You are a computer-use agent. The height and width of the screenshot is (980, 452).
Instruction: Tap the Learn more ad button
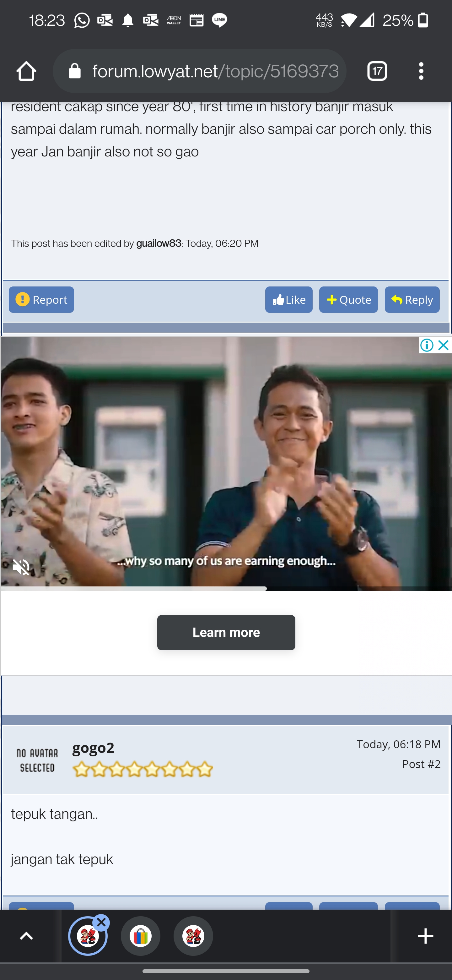(226, 632)
